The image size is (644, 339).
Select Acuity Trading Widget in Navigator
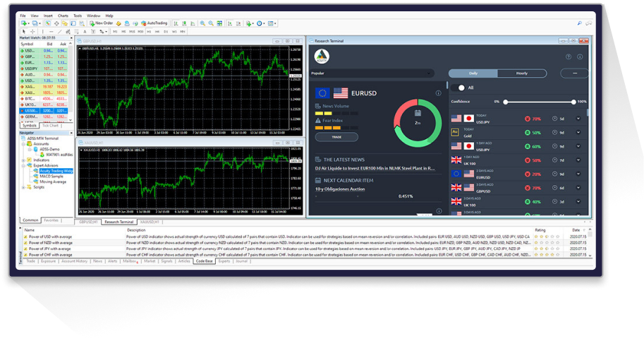[56, 171]
